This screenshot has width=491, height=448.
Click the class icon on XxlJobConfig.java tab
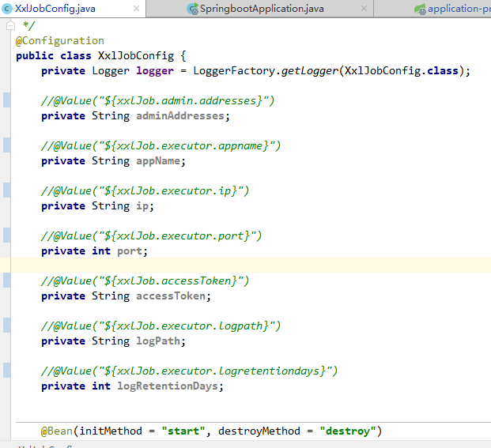pyautogui.click(x=7, y=9)
